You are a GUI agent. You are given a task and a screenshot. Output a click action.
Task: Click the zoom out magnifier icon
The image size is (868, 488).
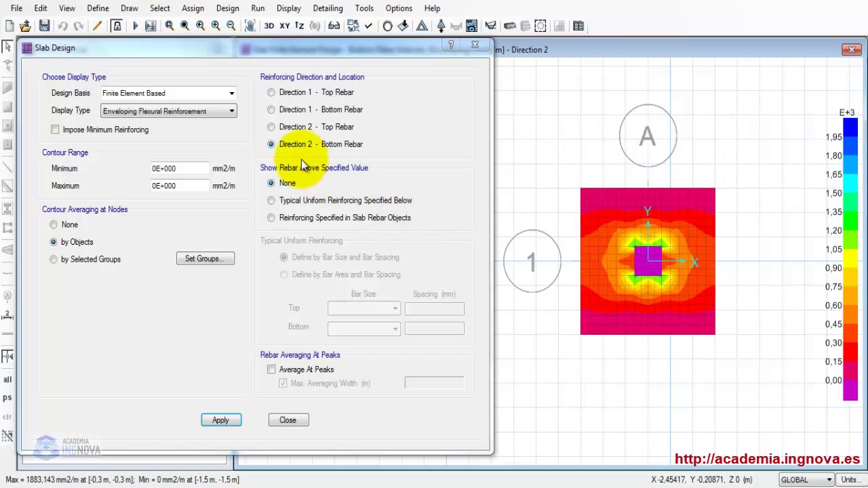(231, 26)
